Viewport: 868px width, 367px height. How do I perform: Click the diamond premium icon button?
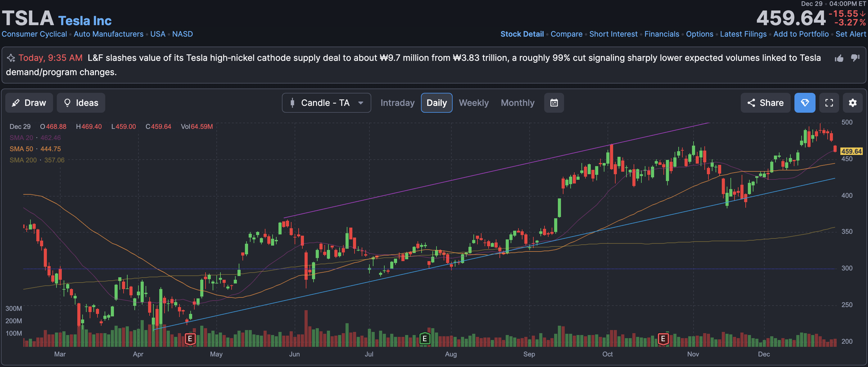coord(805,103)
